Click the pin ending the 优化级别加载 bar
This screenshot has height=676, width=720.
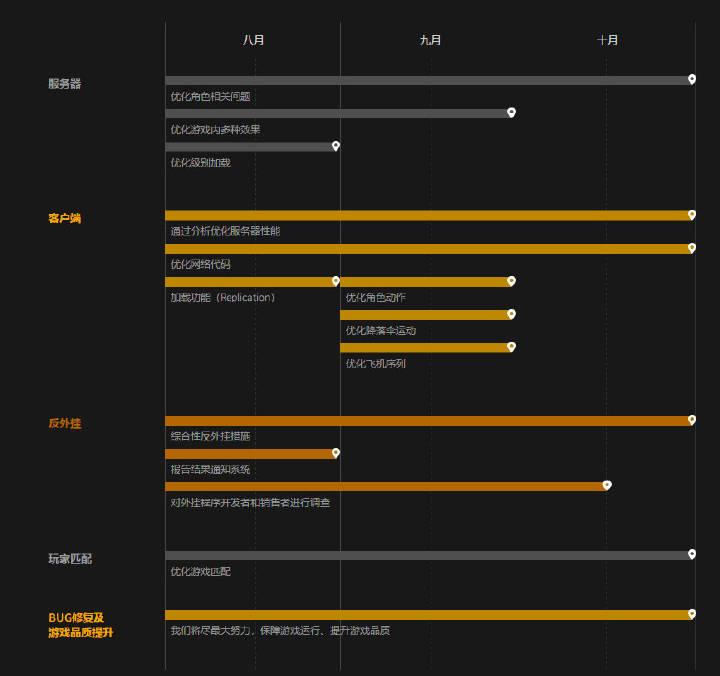[x=336, y=146]
